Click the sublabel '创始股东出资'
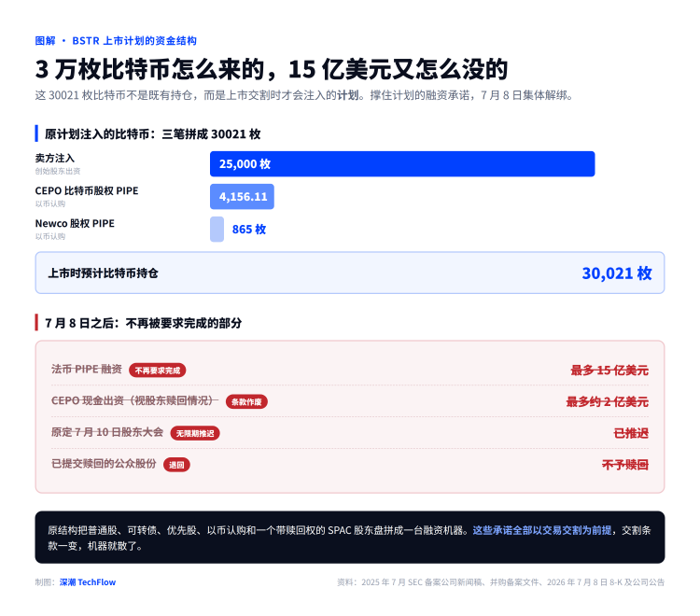The height and width of the screenshot is (616, 700). [x=58, y=171]
